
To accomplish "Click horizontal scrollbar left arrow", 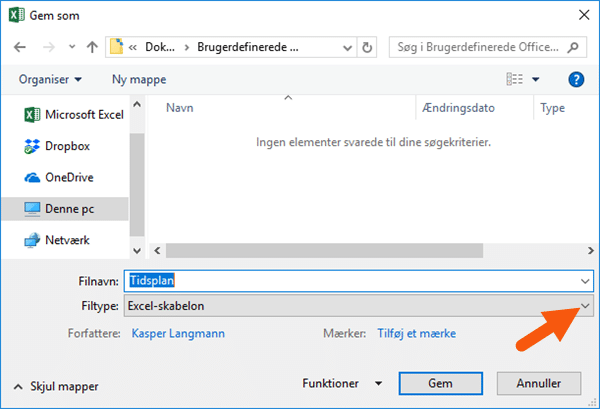I will 157,251.
